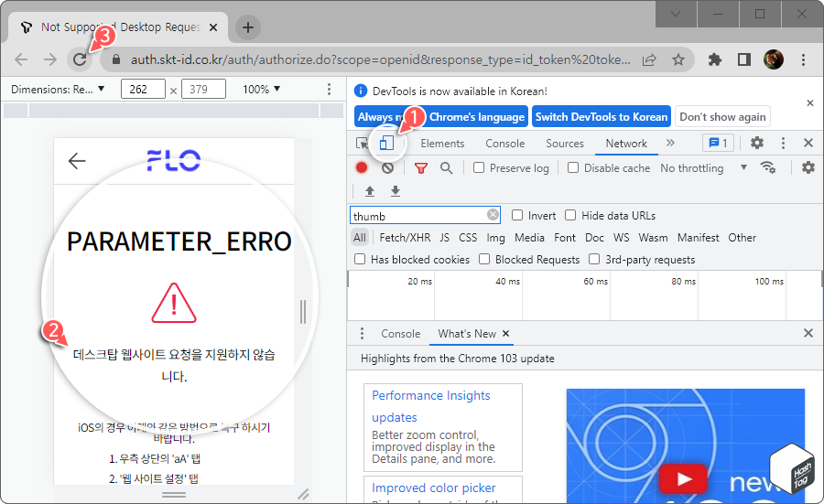Open the browser side panel
Screen dimensions: 824x504
click(744, 59)
